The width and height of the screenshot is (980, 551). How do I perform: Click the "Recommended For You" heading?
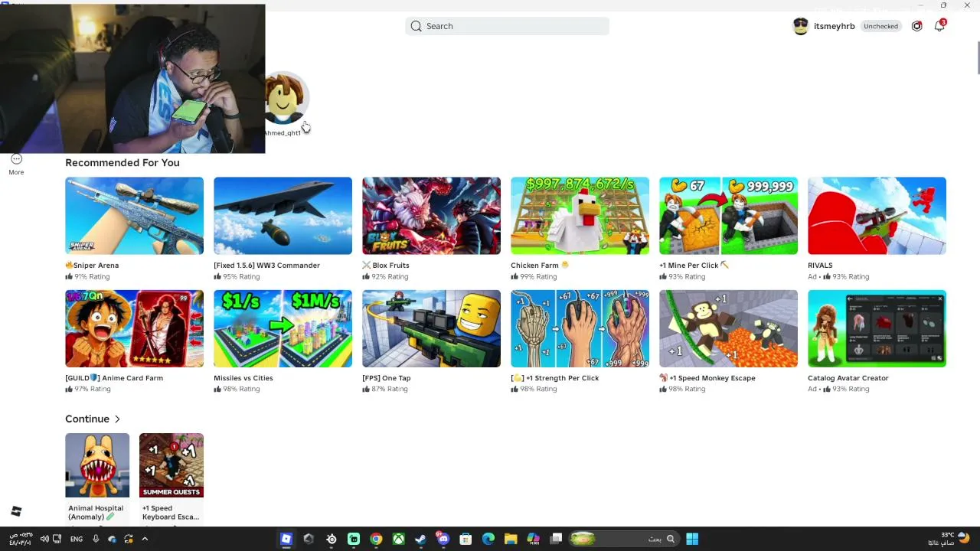[122, 163]
